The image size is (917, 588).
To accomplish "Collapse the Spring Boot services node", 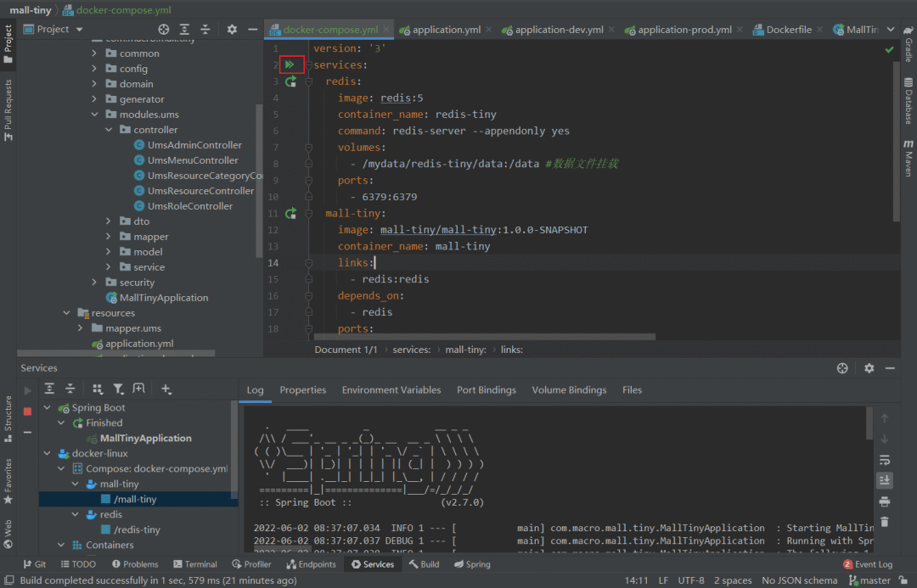I will pyautogui.click(x=48, y=407).
